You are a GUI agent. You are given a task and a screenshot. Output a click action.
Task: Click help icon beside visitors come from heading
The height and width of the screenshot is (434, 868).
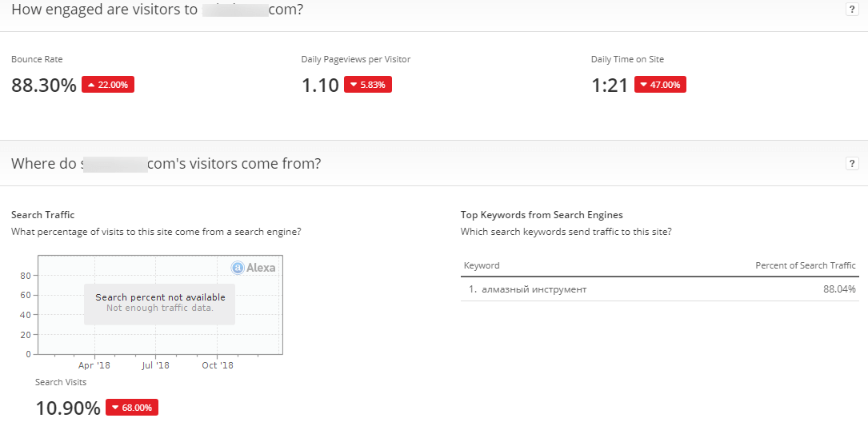coord(852,163)
